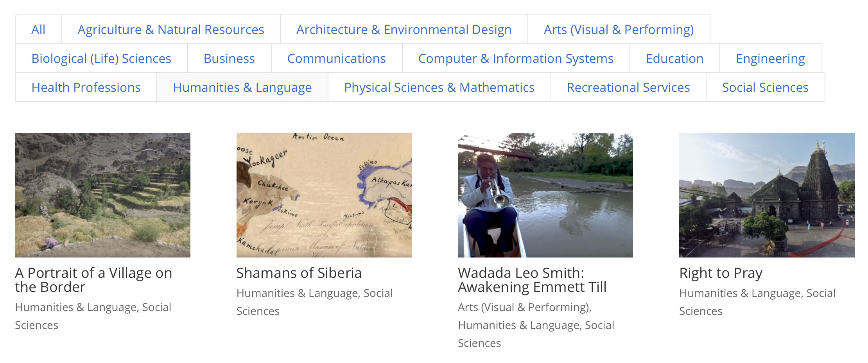Open the trumpet player video thumbnail
868x363 pixels.
tap(545, 195)
